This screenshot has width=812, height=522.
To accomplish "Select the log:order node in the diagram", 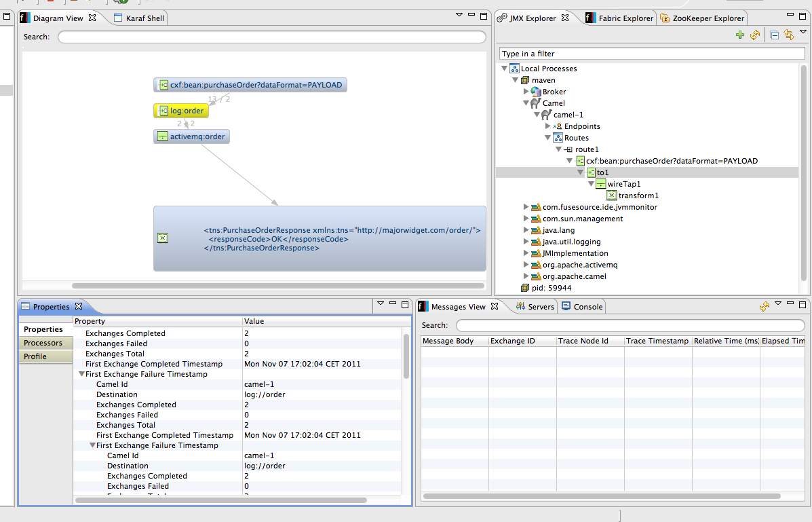I will pos(181,111).
